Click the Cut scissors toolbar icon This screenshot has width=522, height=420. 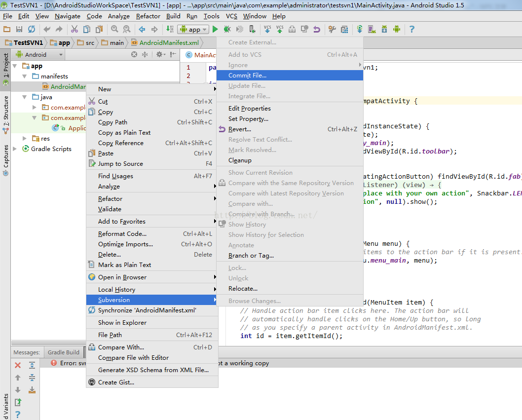[x=74, y=29]
